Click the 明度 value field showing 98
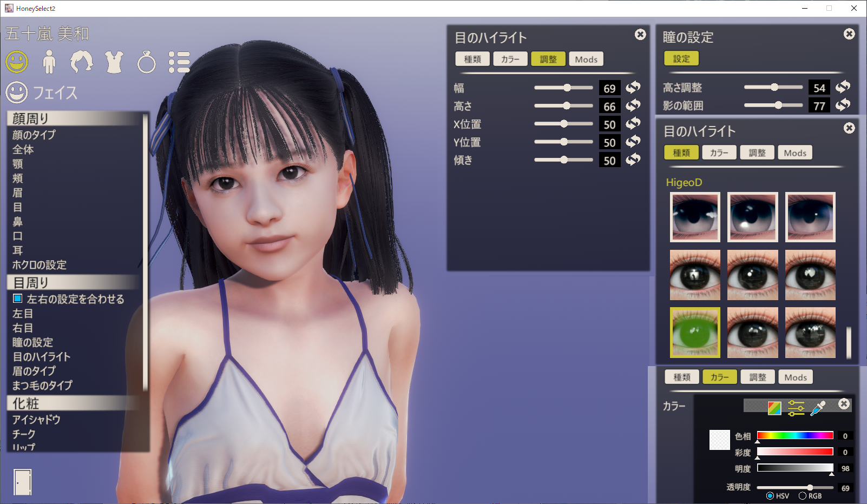 pyautogui.click(x=845, y=468)
